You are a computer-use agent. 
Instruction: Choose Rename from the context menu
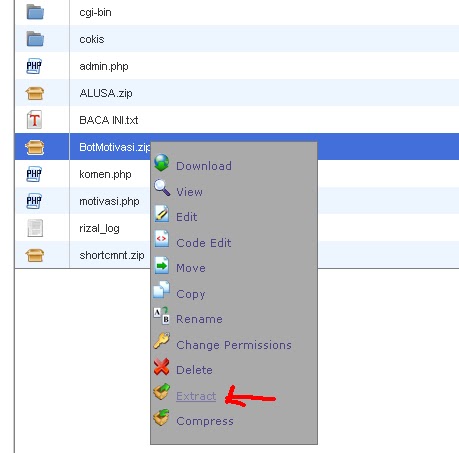tap(199, 319)
